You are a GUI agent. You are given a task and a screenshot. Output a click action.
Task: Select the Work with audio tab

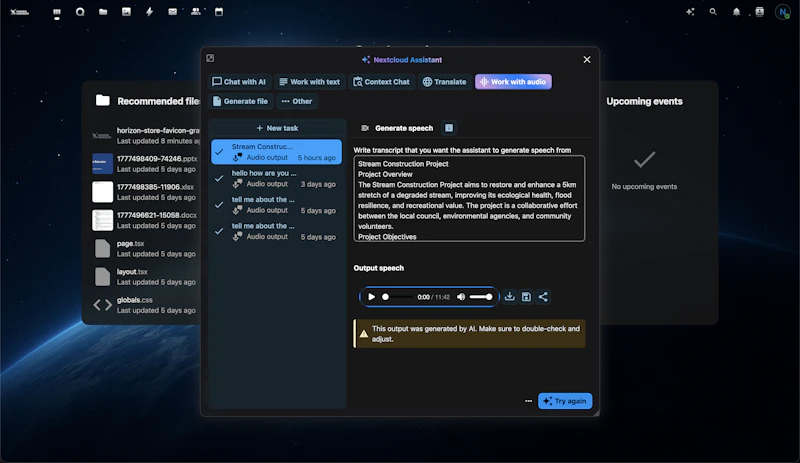pos(513,82)
